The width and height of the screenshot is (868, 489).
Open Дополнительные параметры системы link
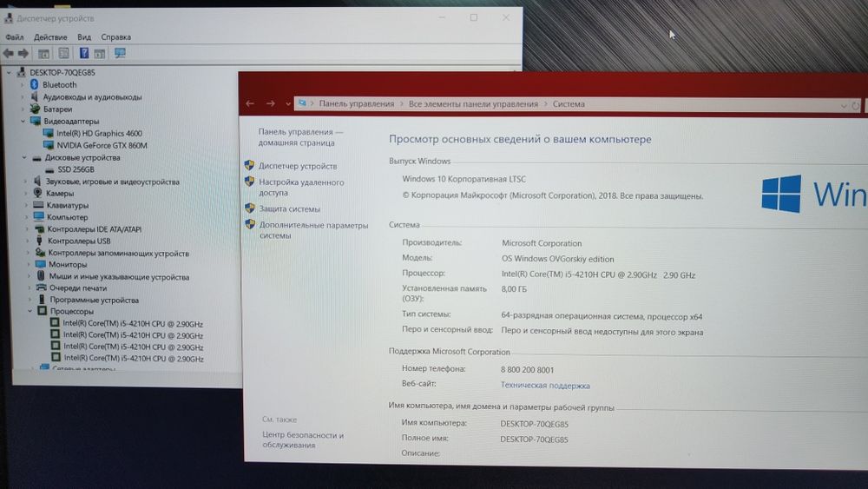click(x=313, y=230)
